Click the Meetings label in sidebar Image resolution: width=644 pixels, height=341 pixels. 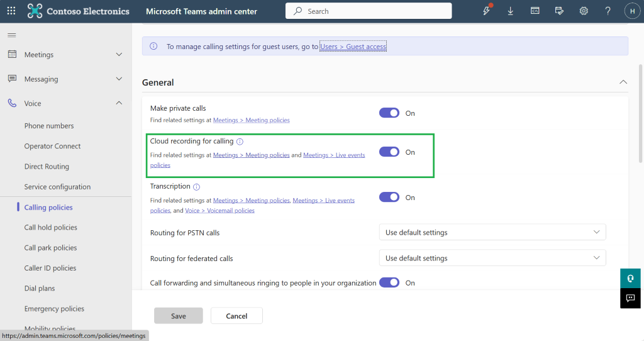38,55
